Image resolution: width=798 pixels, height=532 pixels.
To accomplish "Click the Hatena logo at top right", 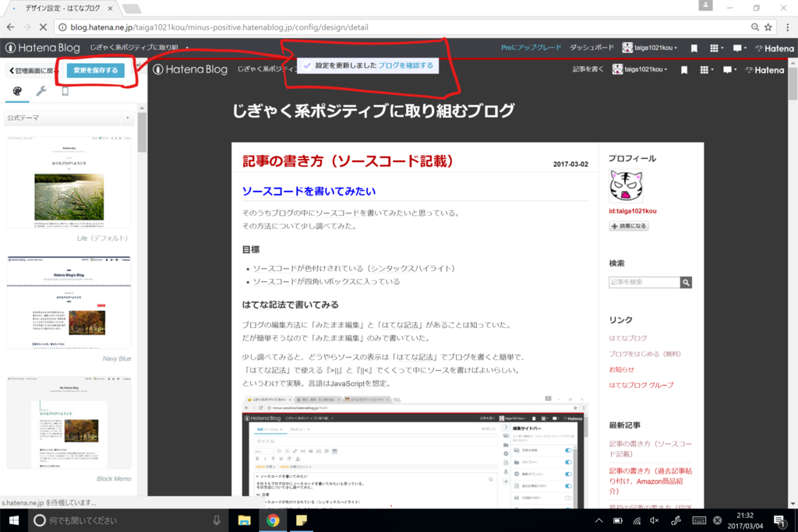I will 774,48.
